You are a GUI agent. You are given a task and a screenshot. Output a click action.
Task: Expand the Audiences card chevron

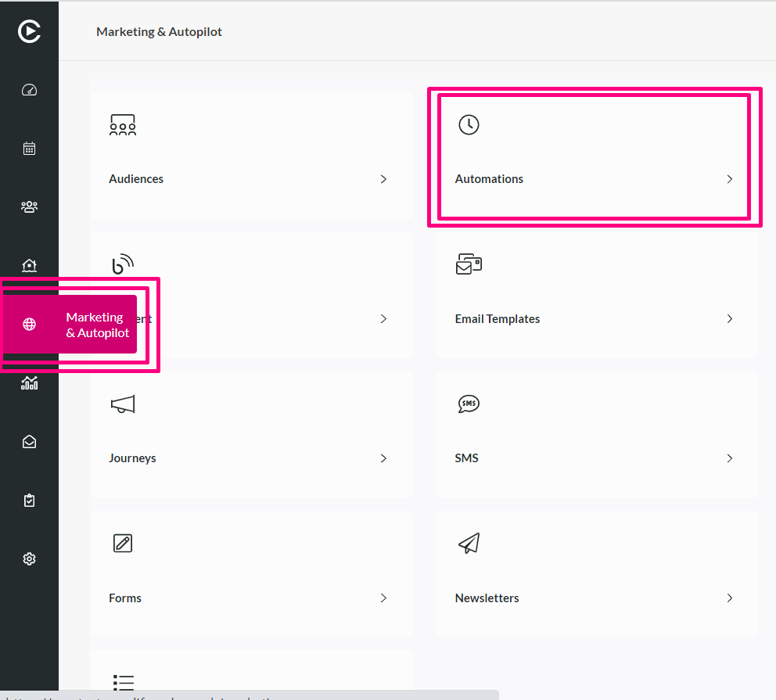click(x=383, y=179)
